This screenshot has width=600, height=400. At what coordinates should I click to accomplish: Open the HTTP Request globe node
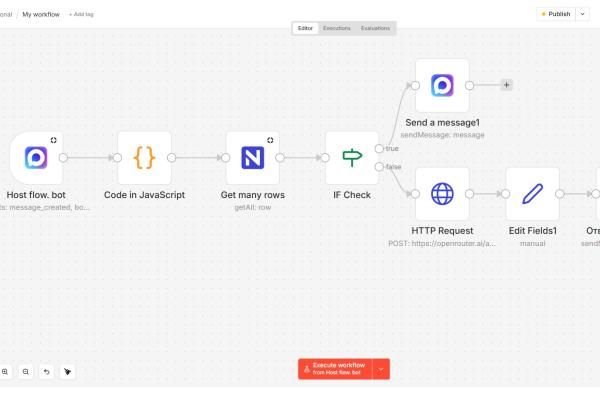442,194
